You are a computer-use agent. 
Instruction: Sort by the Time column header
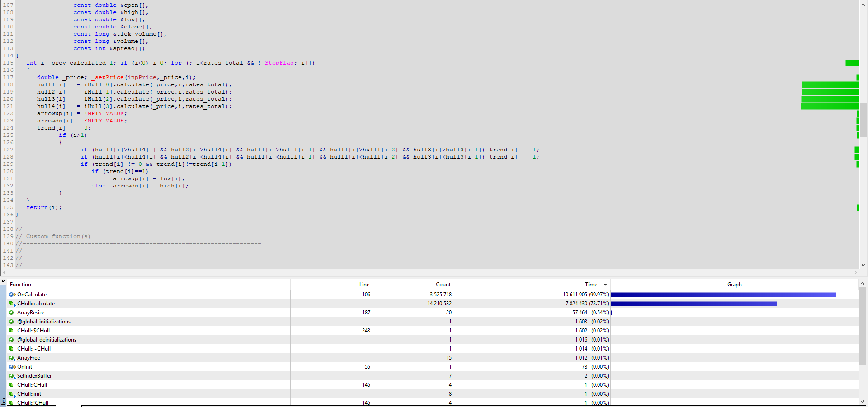point(591,285)
